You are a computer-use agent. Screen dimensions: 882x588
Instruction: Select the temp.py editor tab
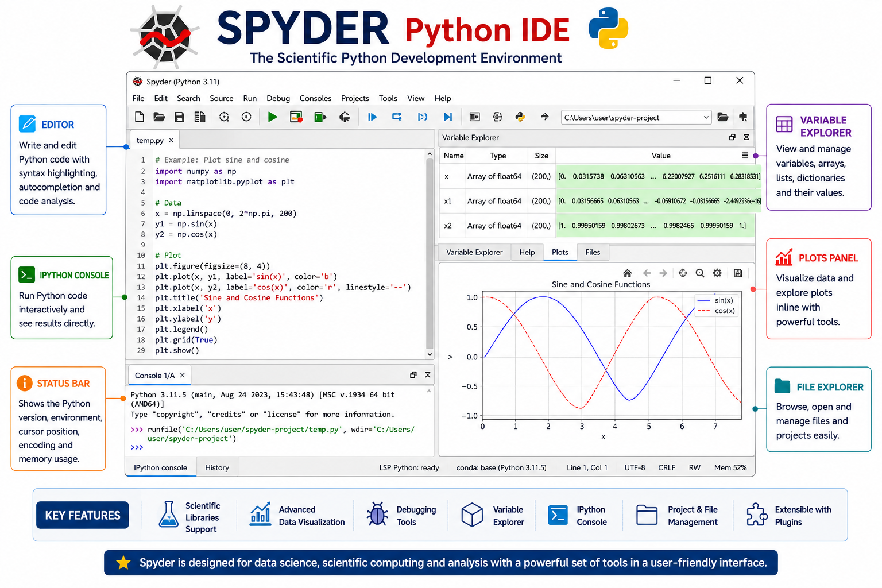tap(150, 140)
